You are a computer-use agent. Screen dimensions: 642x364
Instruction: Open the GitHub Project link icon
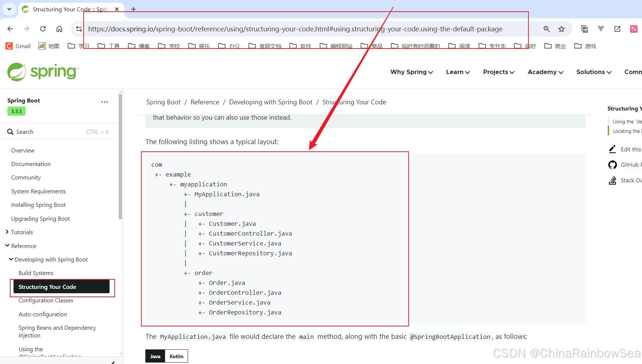(x=613, y=164)
